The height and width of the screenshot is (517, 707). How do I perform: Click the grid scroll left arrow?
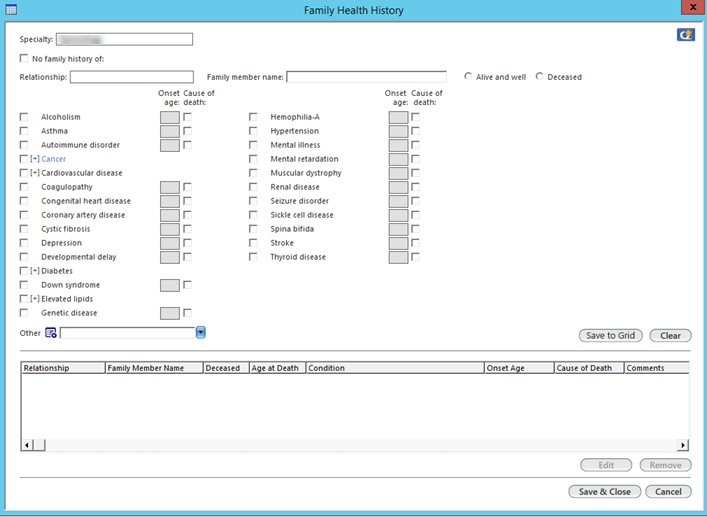[x=27, y=445]
